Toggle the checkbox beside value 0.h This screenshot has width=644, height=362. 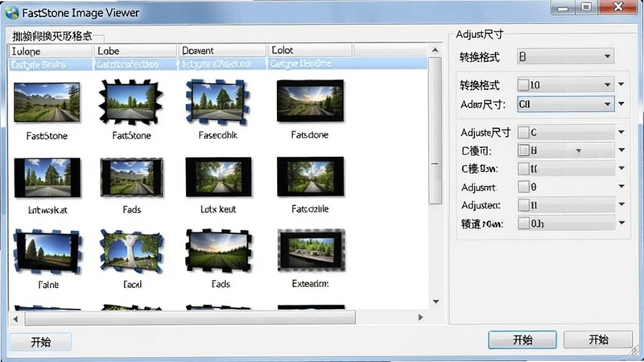[x=523, y=224]
